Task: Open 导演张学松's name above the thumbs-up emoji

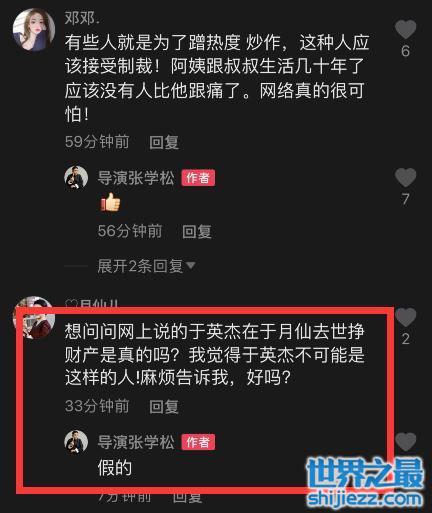Action: pyautogui.click(x=136, y=177)
